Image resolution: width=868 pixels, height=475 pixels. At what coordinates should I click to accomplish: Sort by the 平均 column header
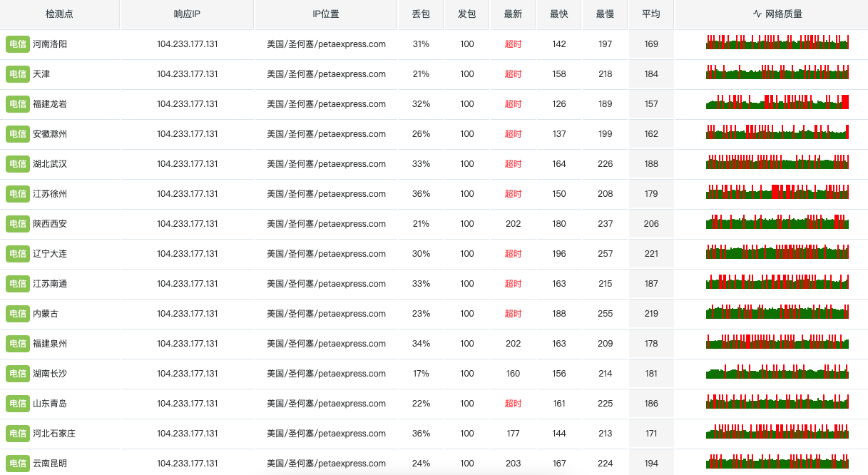pyautogui.click(x=650, y=14)
